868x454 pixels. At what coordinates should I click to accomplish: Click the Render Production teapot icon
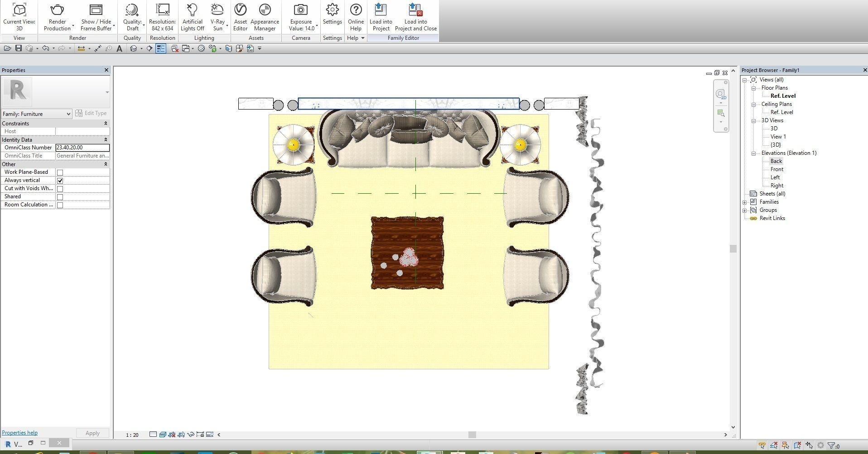pos(57,10)
